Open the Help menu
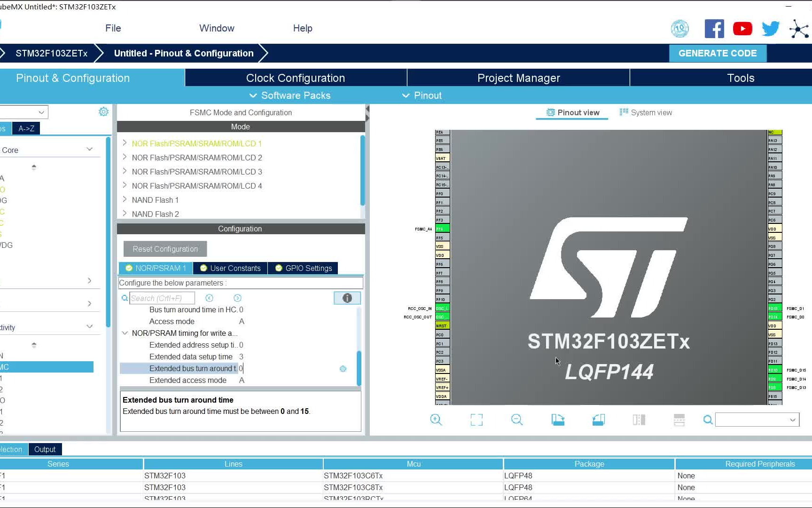Image resolution: width=812 pixels, height=508 pixels. [x=303, y=28]
